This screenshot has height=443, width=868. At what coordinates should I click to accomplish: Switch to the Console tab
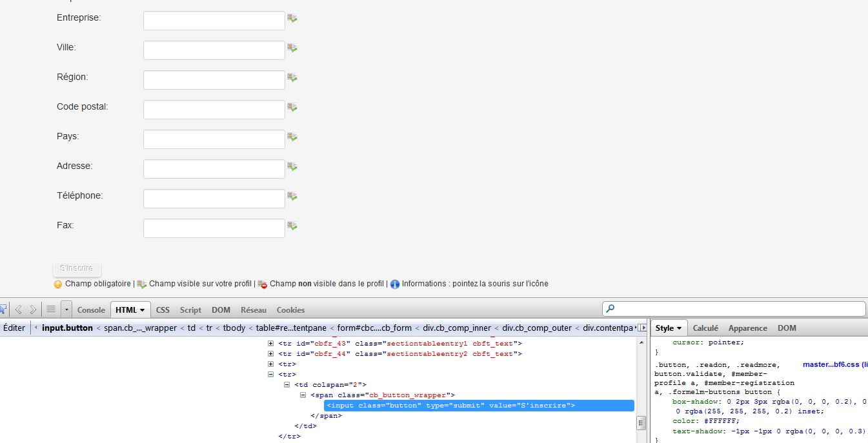coord(91,310)
